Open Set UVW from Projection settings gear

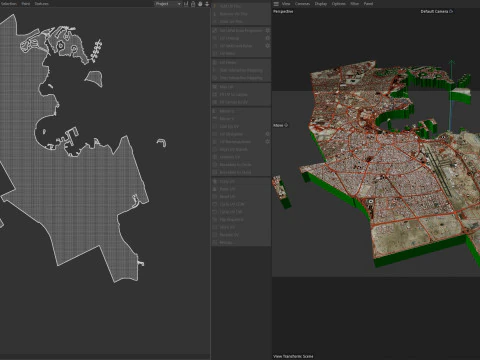(267, 30)
